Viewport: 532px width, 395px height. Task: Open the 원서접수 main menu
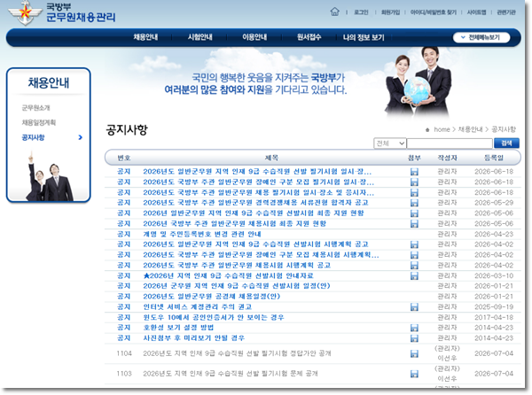pos(309,37)
